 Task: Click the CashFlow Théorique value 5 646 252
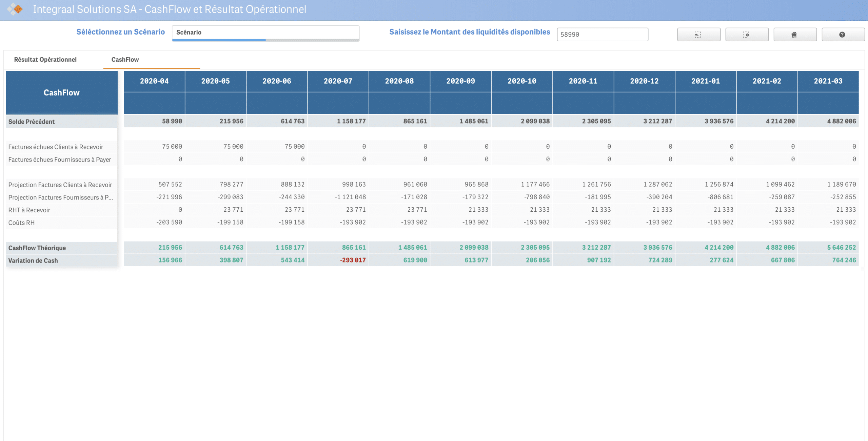[842, 248]
